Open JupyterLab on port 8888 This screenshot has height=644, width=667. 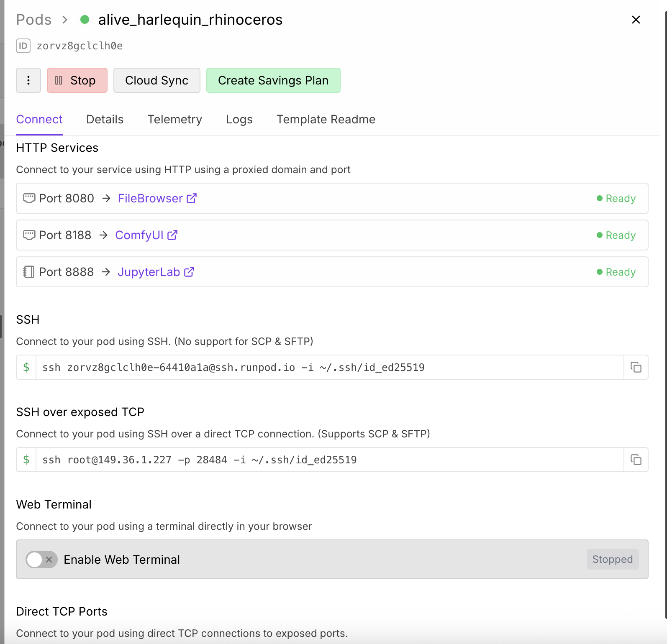(149, 272)
